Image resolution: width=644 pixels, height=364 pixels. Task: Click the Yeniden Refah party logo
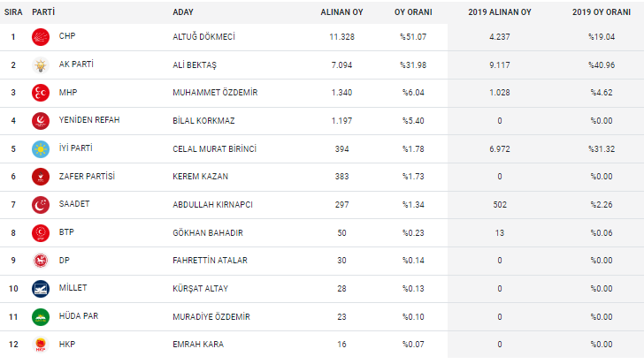42,121
